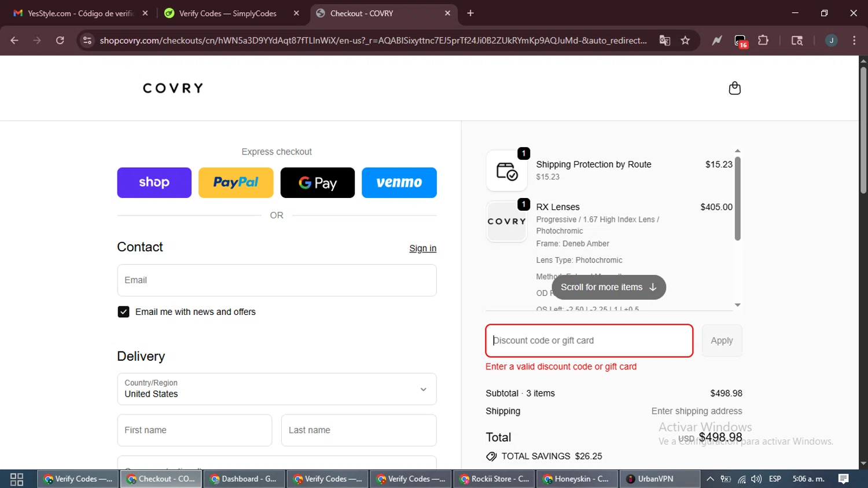Reload the checkout page
This screenshot has height=488, width=868.
click(60, 41)
